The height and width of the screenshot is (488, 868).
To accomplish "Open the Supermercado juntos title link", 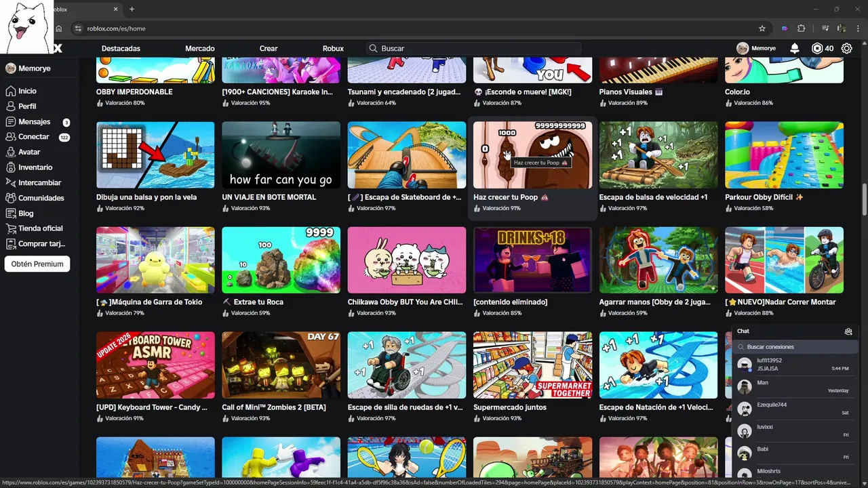I will pos(510,407).
